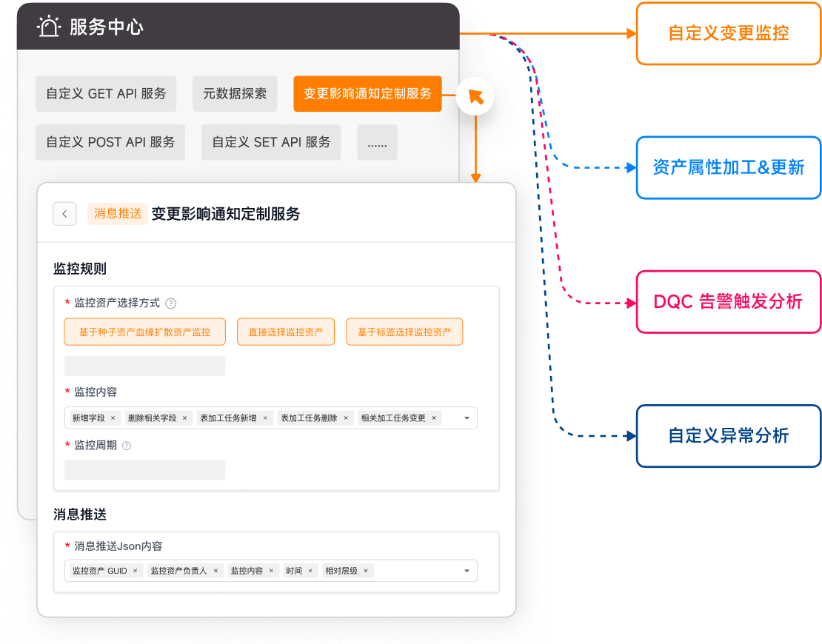Open the 监控周期 selection field
Image resolution: width=822 pixels, height=644 pixels.
pos(144,470)
